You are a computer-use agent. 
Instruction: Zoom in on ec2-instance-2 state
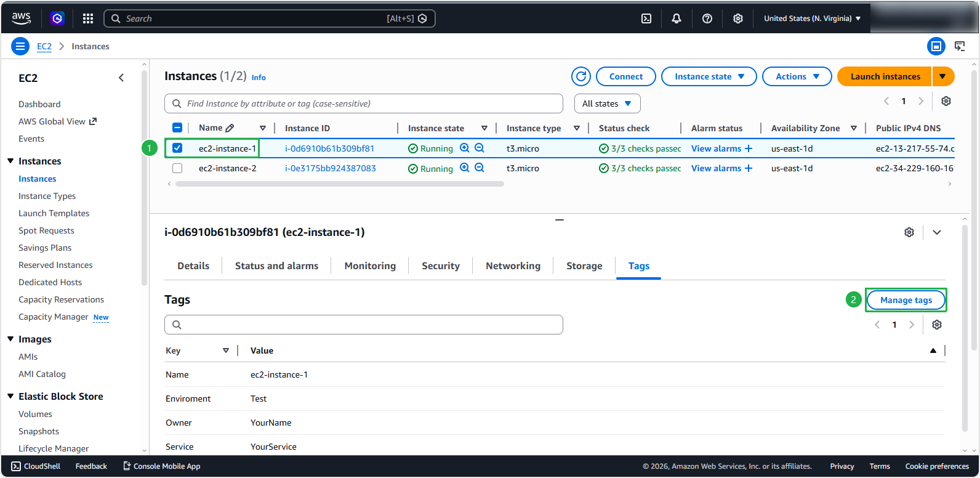click(465, 168)
